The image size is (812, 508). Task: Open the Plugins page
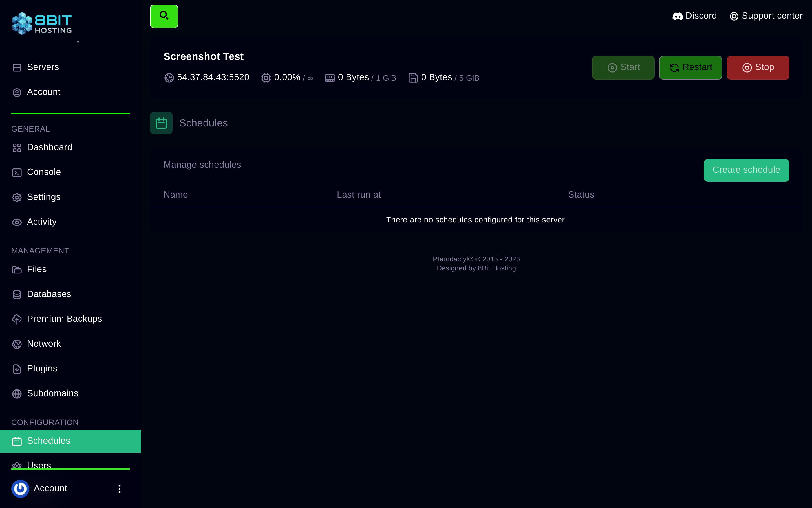[70, 369]
